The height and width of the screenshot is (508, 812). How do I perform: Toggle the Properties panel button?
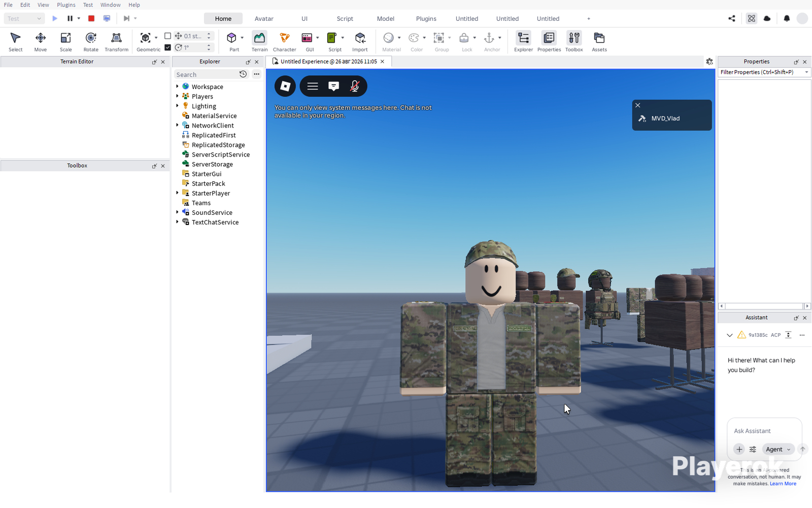click(x=549, y=42)
